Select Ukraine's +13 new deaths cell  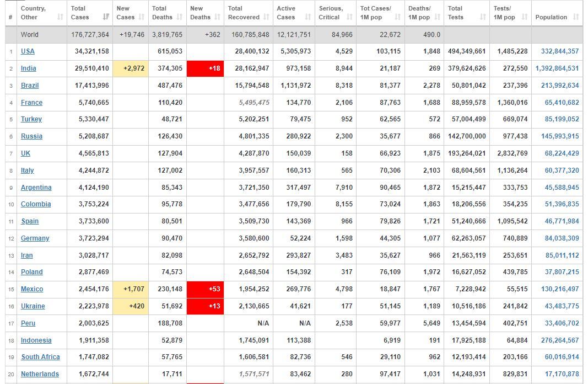coord(205,306)
